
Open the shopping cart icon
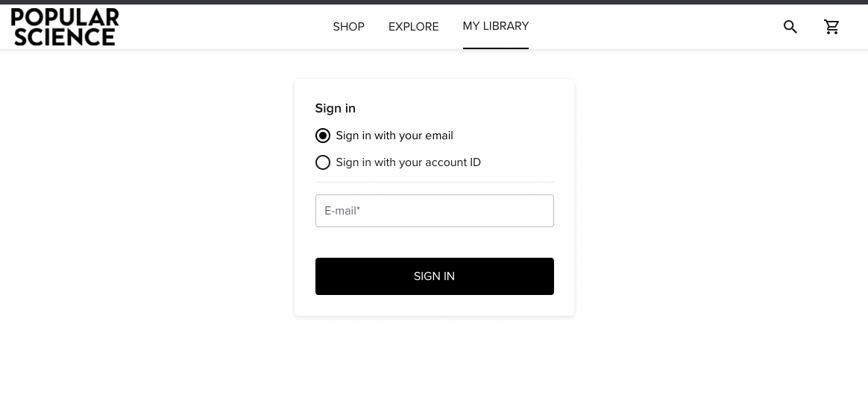coord(831,27)
